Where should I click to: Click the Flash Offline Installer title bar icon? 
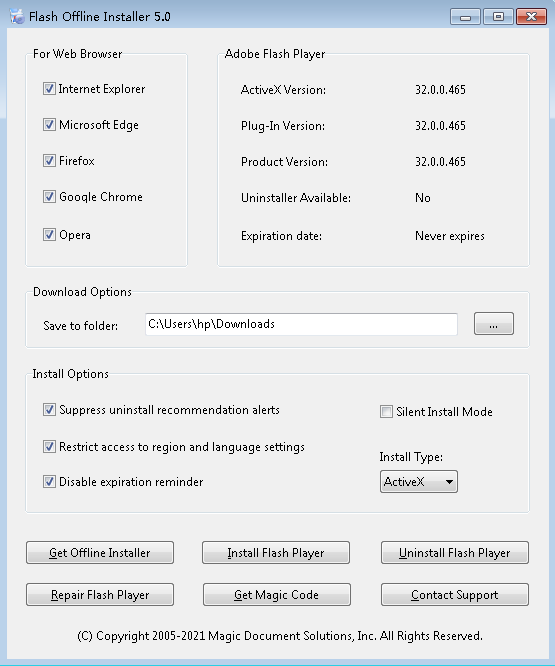coord(17,17)
